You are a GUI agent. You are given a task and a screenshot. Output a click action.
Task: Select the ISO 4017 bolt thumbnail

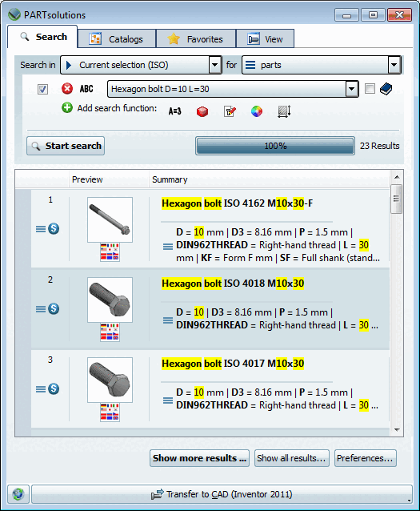pos(110,380)
